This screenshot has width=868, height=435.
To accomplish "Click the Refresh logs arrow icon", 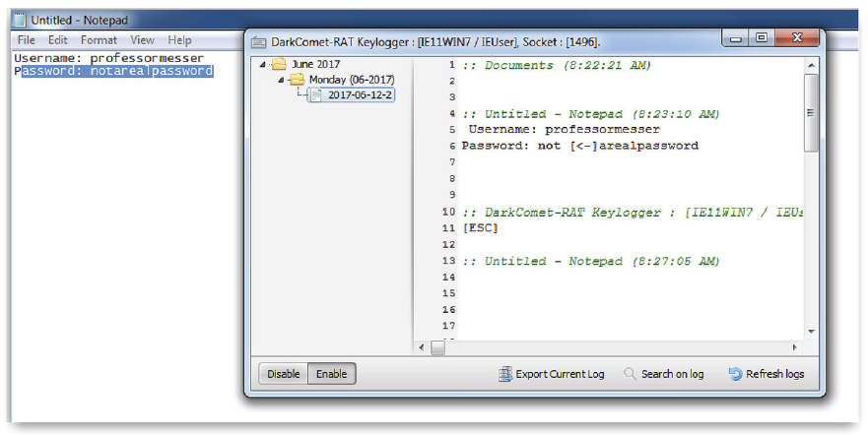I will click(x=735, y=374).
